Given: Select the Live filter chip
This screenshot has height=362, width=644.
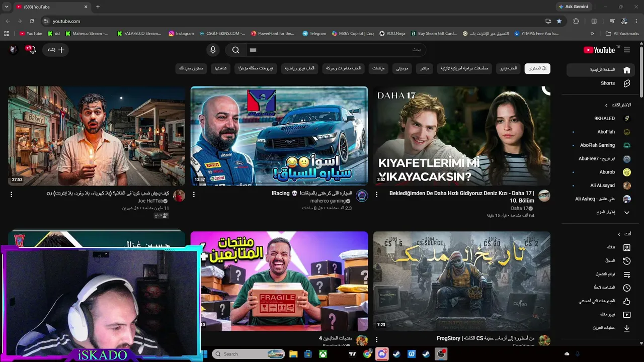Looking at the screenshot, I should [x=425, y=68].
